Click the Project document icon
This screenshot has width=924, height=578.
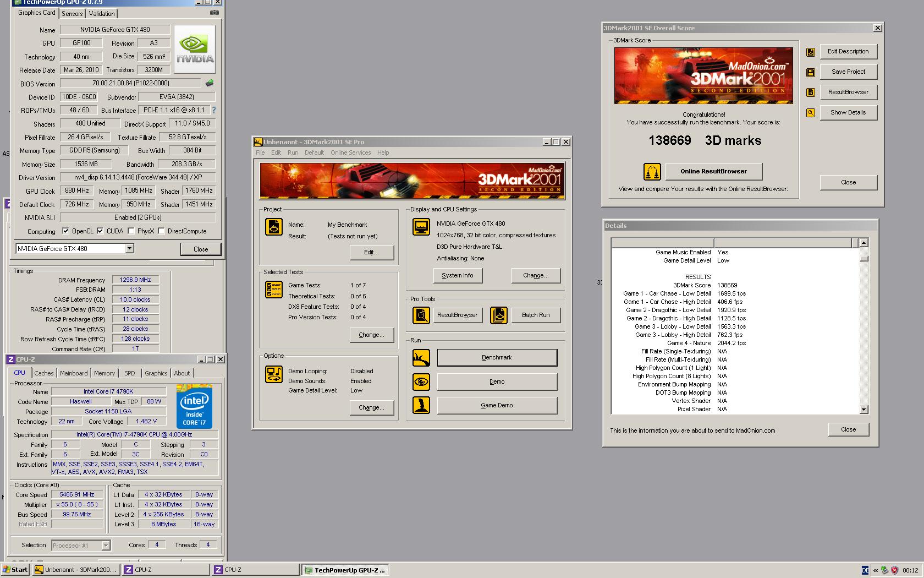coord(274,227)
